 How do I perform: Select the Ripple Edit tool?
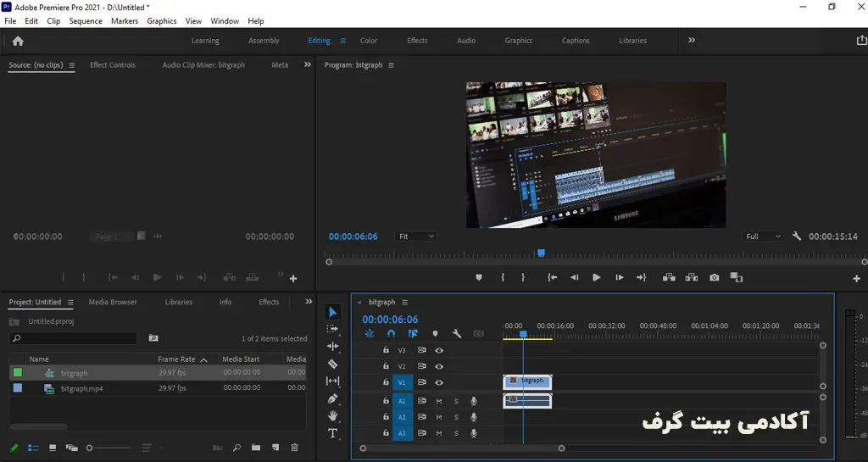click(x=332, y=347)
